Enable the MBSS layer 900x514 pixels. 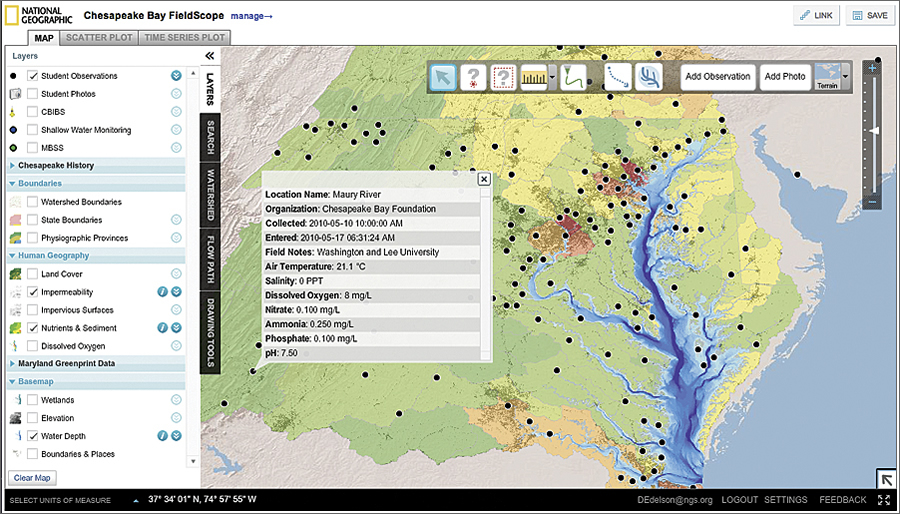[33, 148]
